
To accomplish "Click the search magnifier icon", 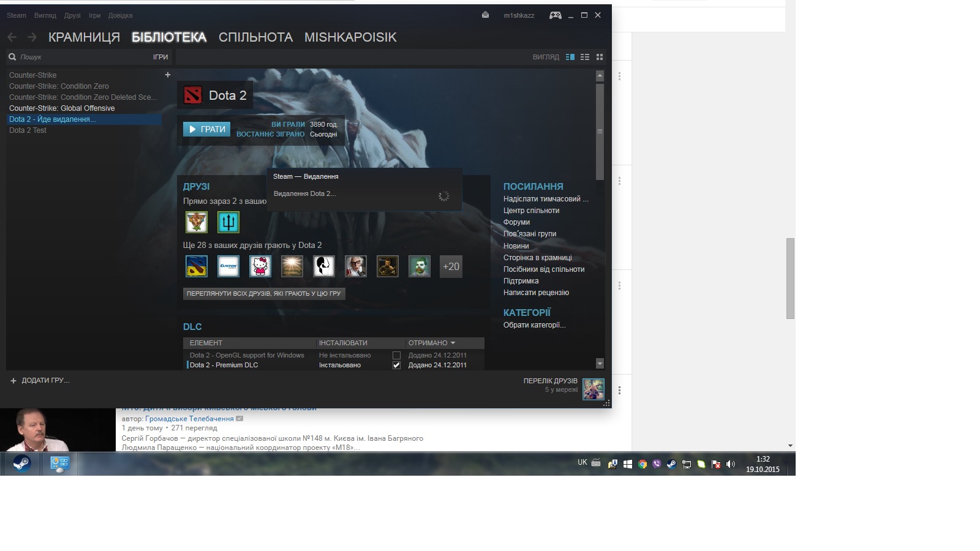I will pos(12,57).
